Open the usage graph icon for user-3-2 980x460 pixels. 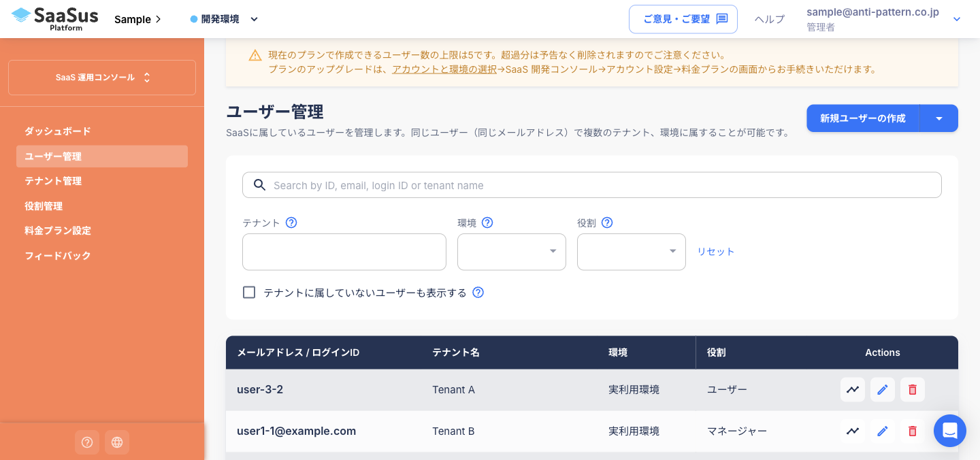853,389
